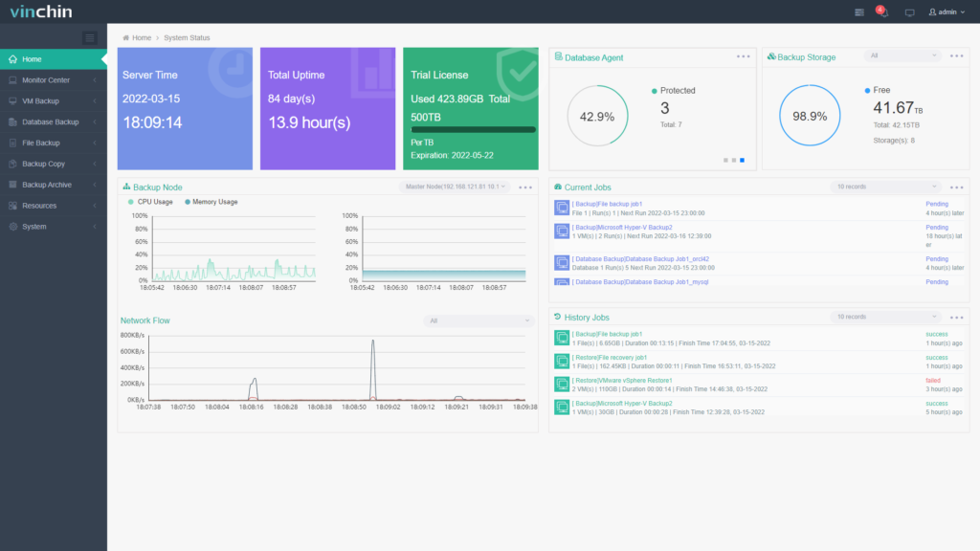Viewport: 980px width, 551px height.
Task: Click the grid list icon beside notifications
Action: point(858,11)
